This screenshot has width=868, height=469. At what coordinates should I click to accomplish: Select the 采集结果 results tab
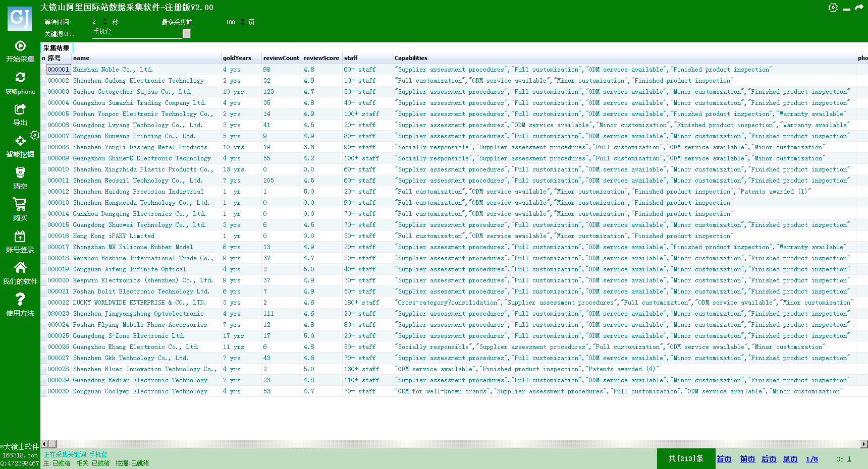(x=56, y=48)
